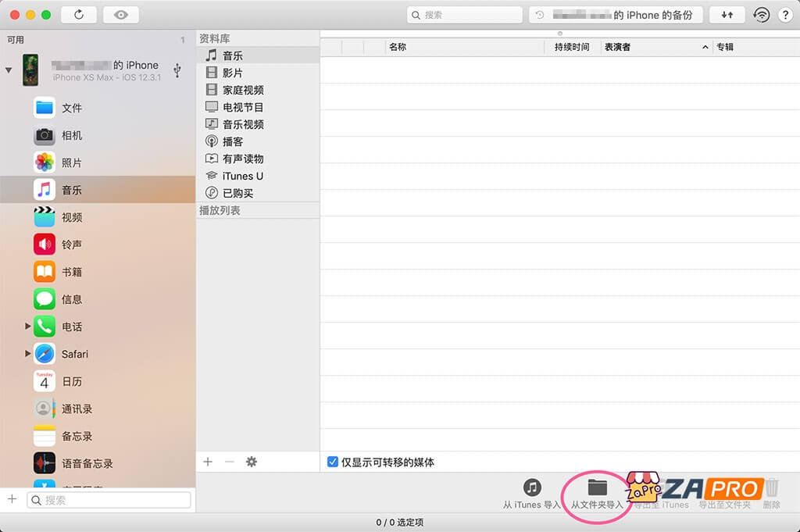
Task: Expand the 电话 (Phone) entry in sidebar
Action: click(28, 327)
